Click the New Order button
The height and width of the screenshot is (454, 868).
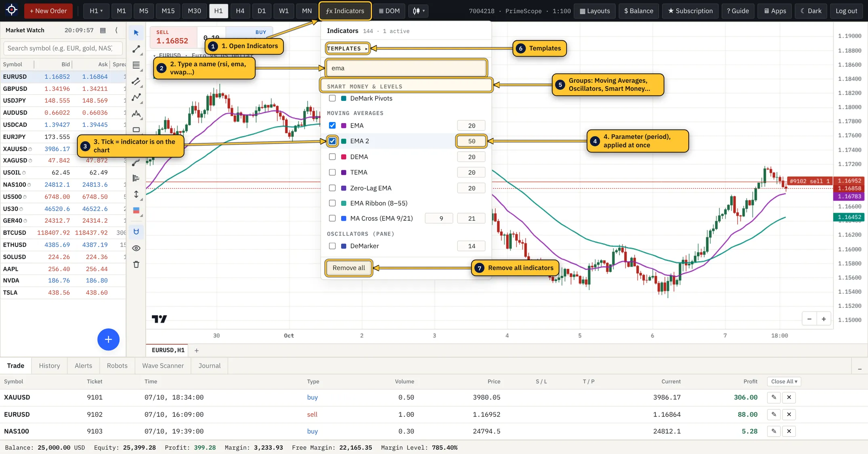pos(48,11)
